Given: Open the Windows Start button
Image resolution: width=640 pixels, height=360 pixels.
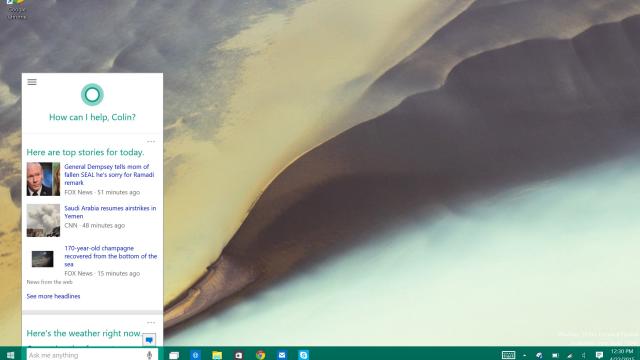Looking at the screenshot, I should click(11, 355).
